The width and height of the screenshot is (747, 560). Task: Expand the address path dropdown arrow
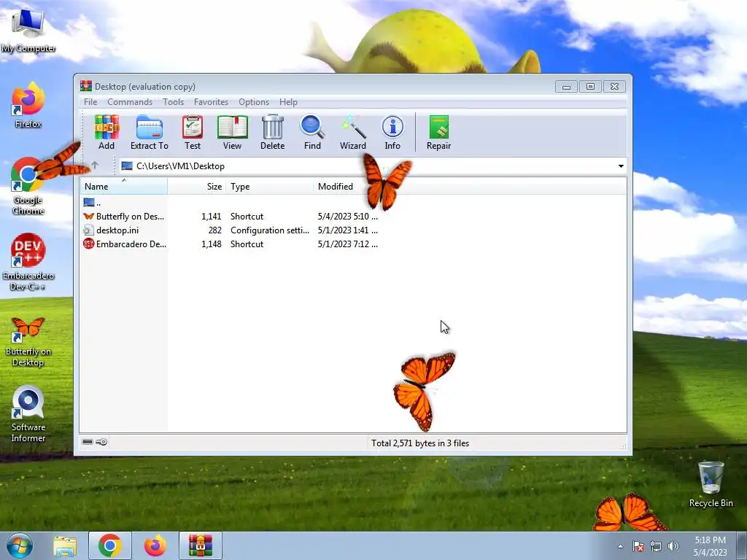(x=621, y=166)
